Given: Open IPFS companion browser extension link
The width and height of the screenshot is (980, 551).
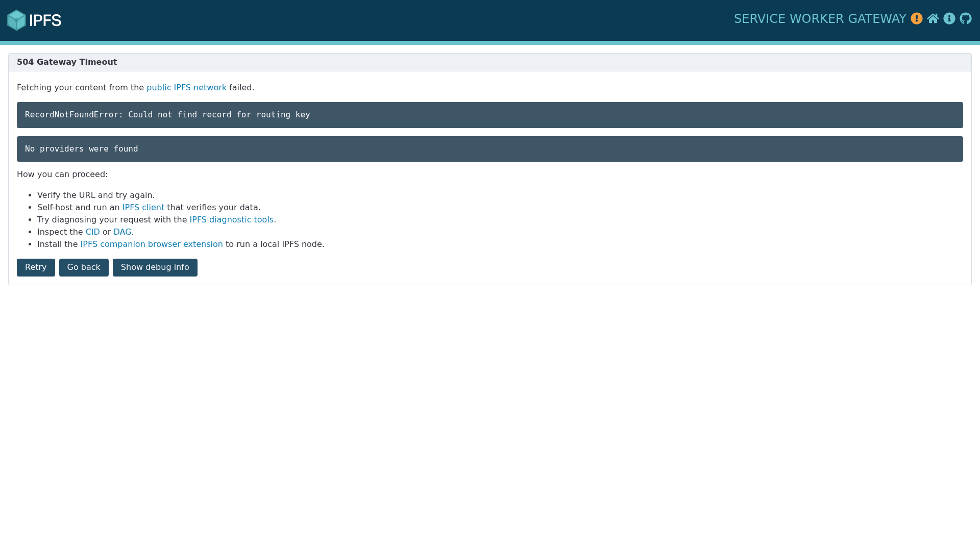Looking at the screenshot, I should (152, 244).
